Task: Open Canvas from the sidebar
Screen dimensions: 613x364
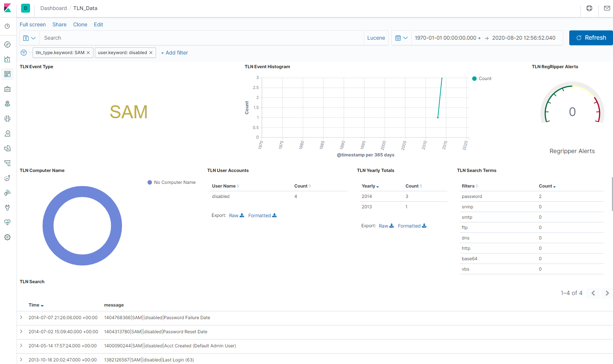Action: coord(7,89)
